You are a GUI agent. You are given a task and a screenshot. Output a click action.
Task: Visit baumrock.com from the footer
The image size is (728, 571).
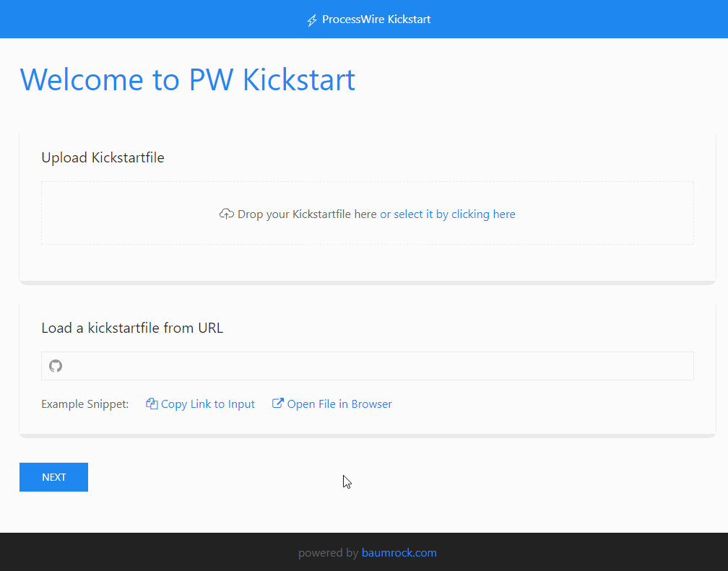point(399,552)
